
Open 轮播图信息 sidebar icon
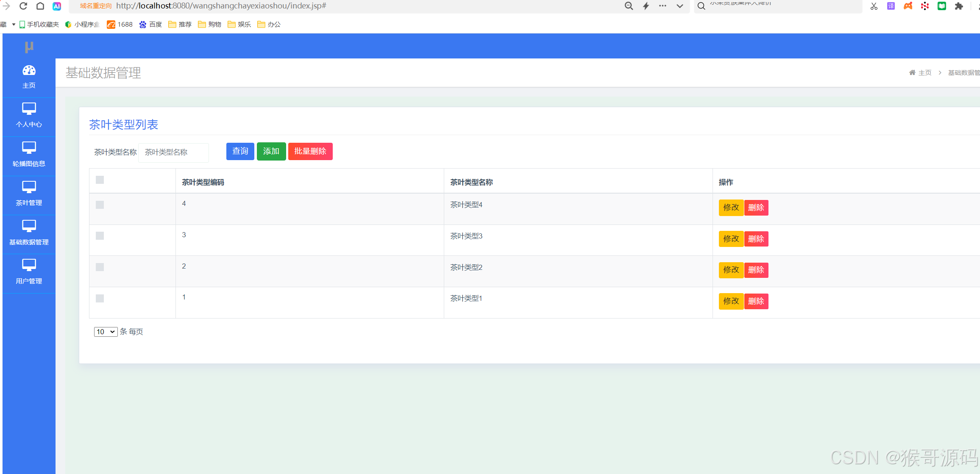point(29,148)
